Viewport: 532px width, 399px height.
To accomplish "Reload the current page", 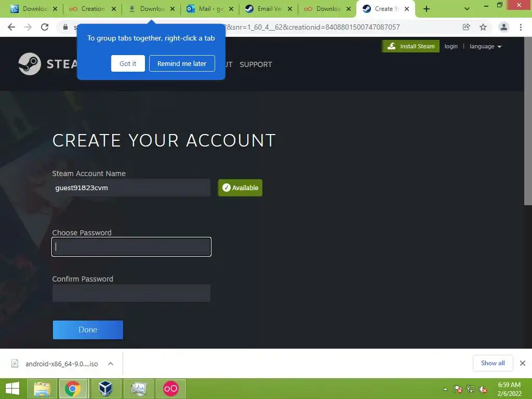I will 45,27.
